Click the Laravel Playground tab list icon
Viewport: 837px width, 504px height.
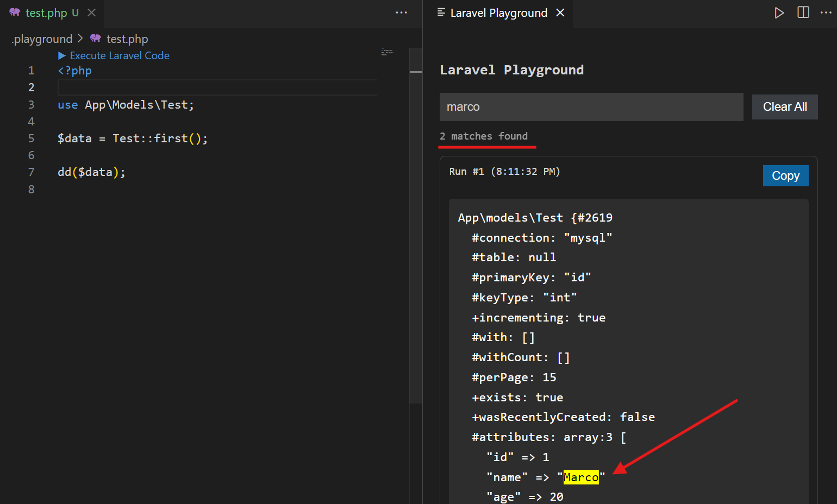[441, 12]
